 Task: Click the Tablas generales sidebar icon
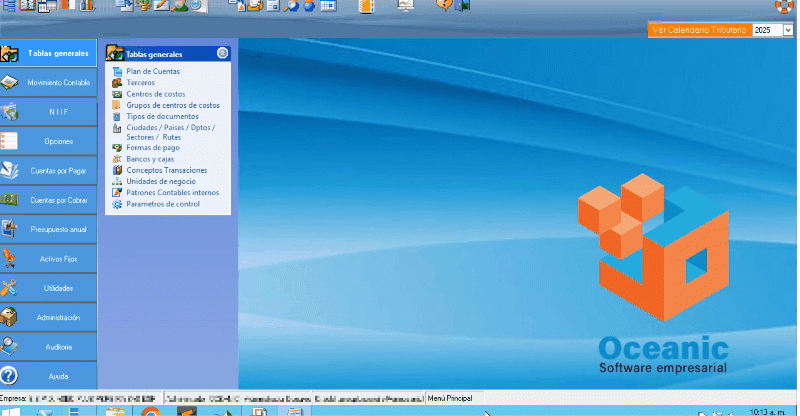[10, 54]
